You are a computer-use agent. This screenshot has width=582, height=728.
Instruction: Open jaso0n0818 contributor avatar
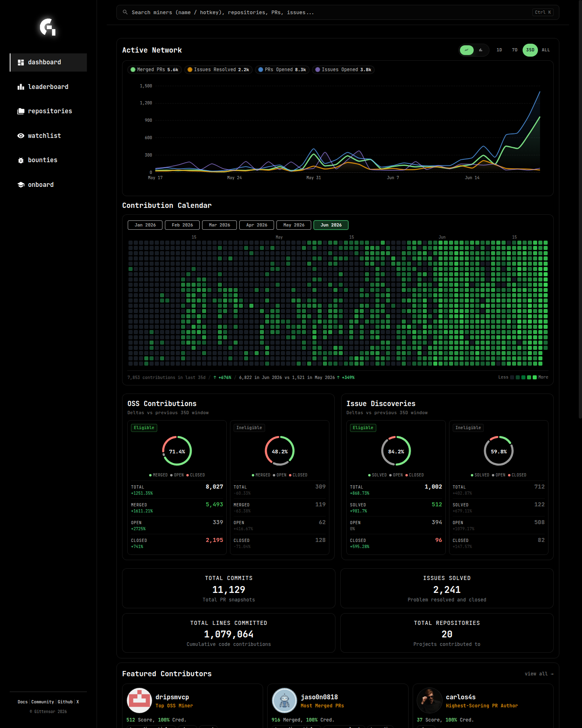(x=285, y=700)
